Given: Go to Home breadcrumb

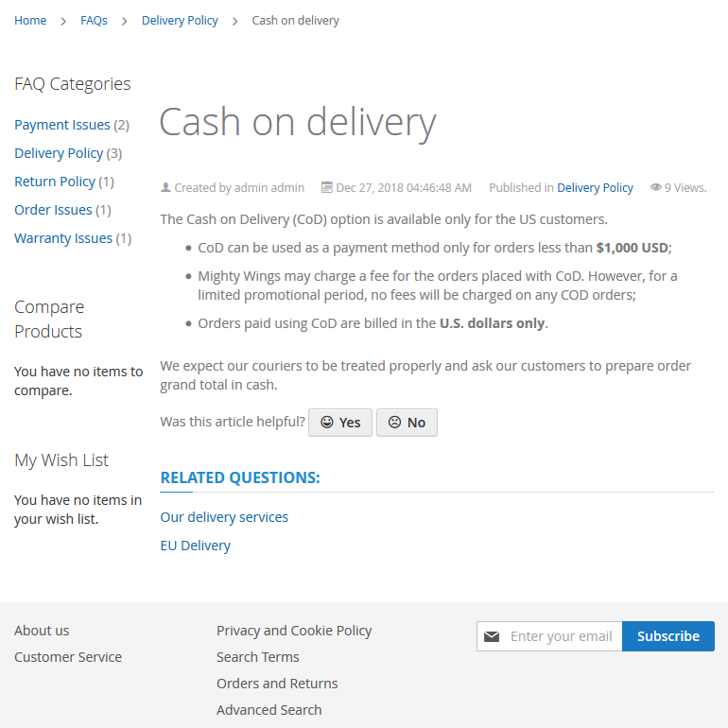Looking at the screenshot, I should pyautogui.click(x=30, y=21).
